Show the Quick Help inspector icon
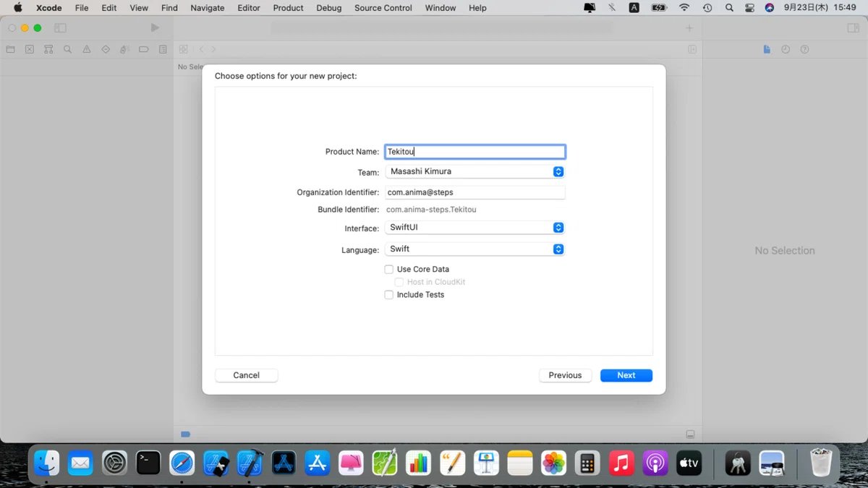The image size is (868, 488). [x=804, y=49]
